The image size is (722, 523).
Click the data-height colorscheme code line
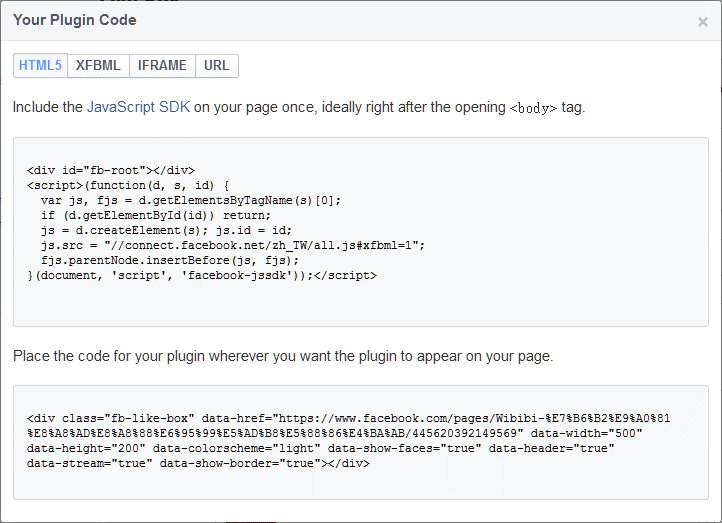coord(320,448)
